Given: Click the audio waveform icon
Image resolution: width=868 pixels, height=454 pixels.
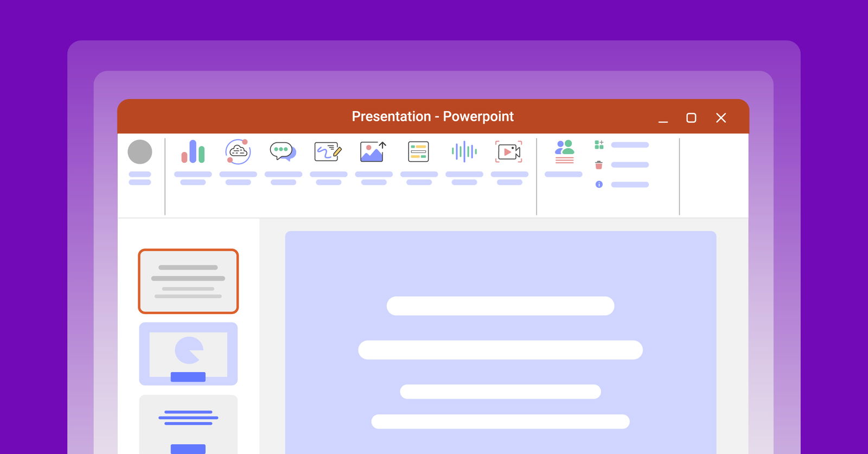Looking at the screenshot, I should pyautogui.click(x=464, y=151).
